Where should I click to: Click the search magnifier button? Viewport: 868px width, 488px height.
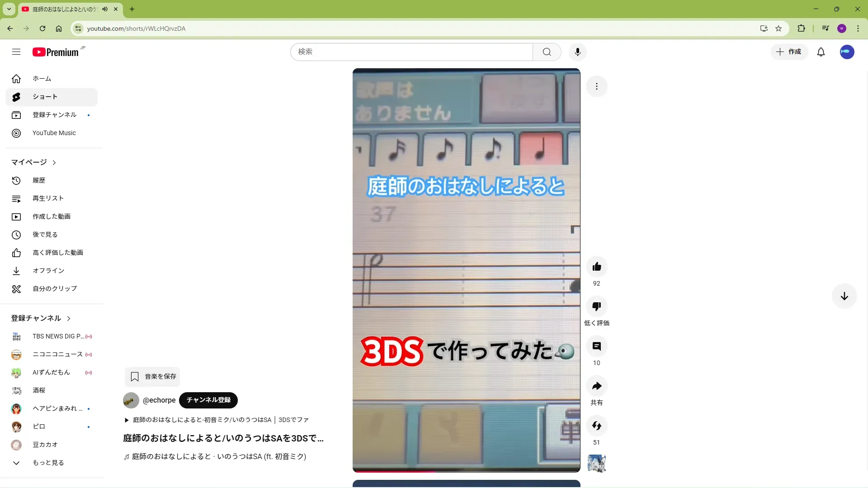(547, 52)
